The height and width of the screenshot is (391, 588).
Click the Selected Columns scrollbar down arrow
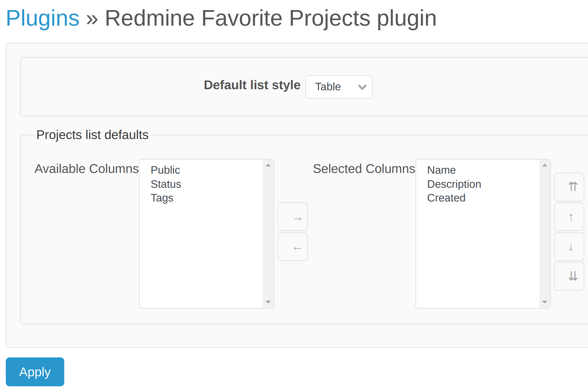coord(545,302)
